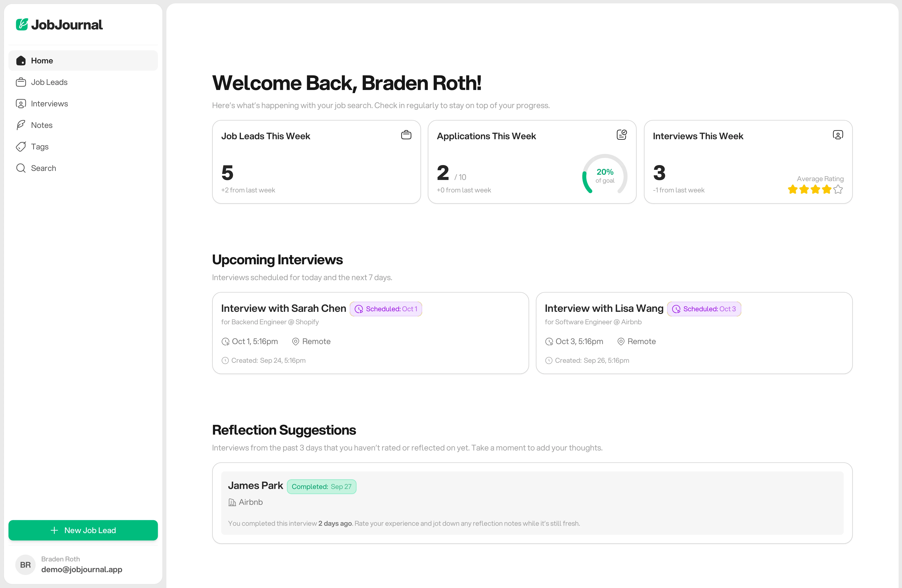Create a New Job Lead
The image size is (902, 588).
[x=83, y=530]
